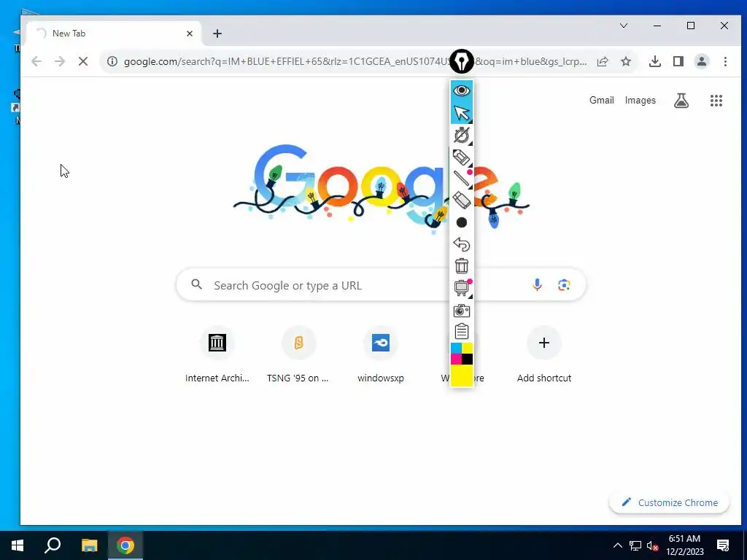The width and height of the screenshot is (747, 560).
Task: Click Chrome icon in taskbar
Action: [x=125, y=545]
